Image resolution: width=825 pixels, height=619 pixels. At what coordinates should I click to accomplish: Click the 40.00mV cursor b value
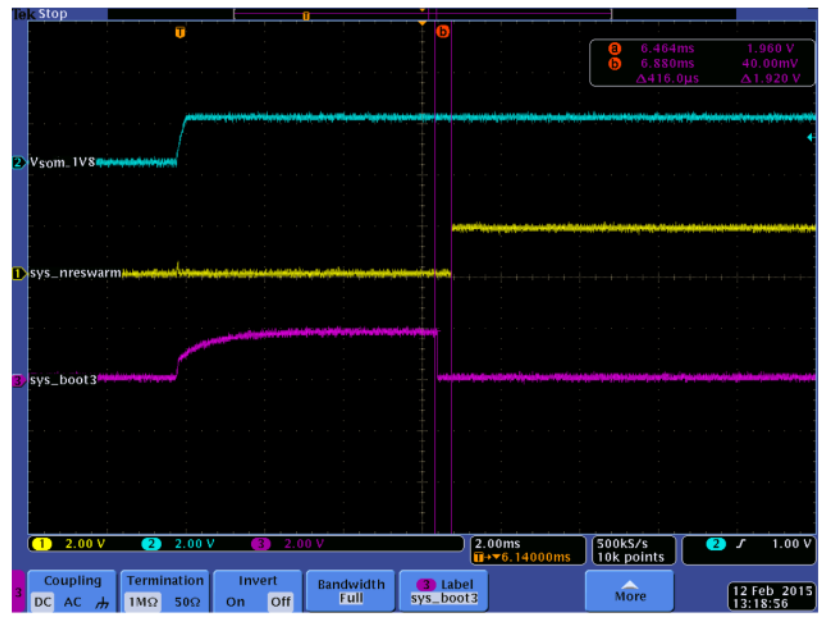(770, 64)
